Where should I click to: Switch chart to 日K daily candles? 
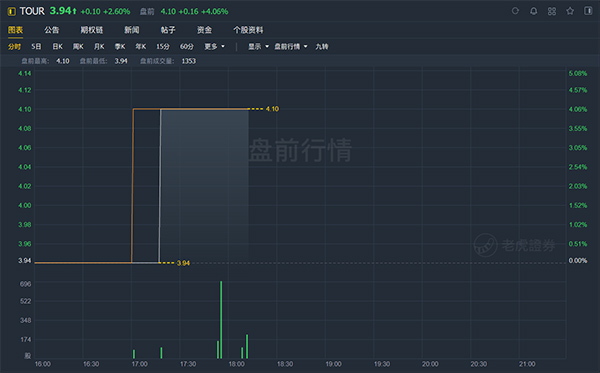point(57,47)
